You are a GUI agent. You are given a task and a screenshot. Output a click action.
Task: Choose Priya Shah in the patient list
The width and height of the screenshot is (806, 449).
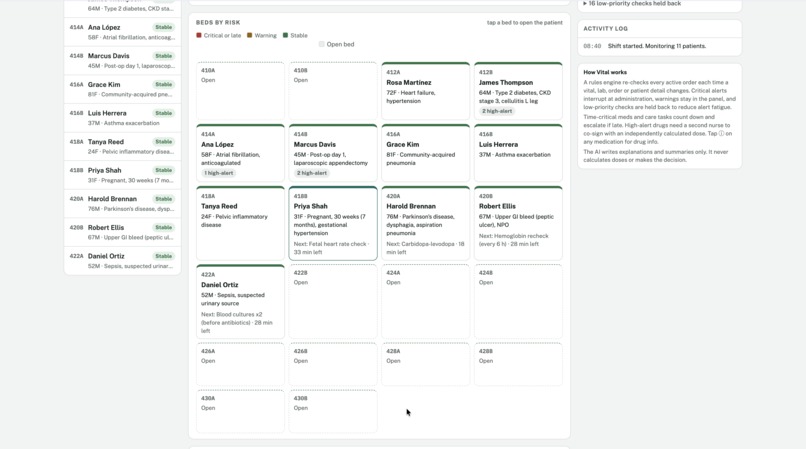coord(122,175)
